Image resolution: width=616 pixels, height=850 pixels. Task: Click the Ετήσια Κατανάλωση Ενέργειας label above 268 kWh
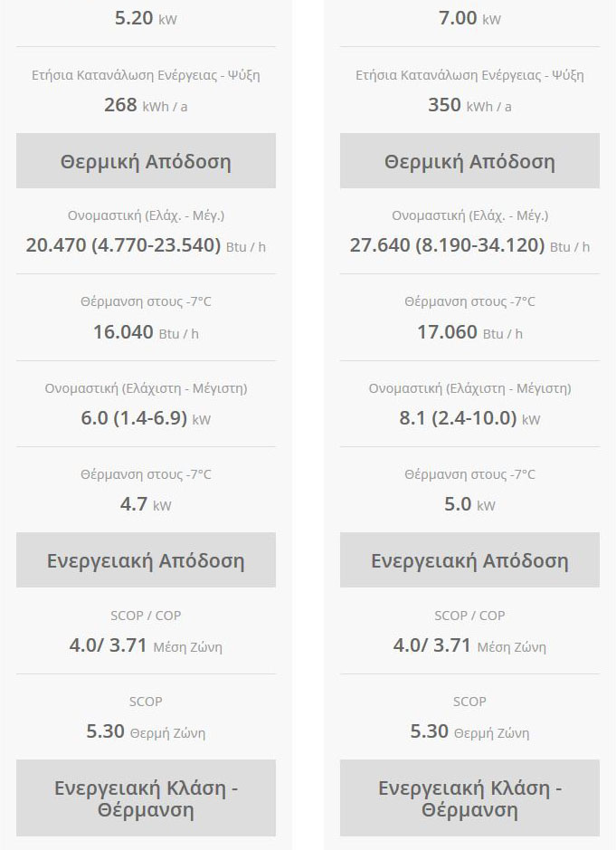(146, 75)
